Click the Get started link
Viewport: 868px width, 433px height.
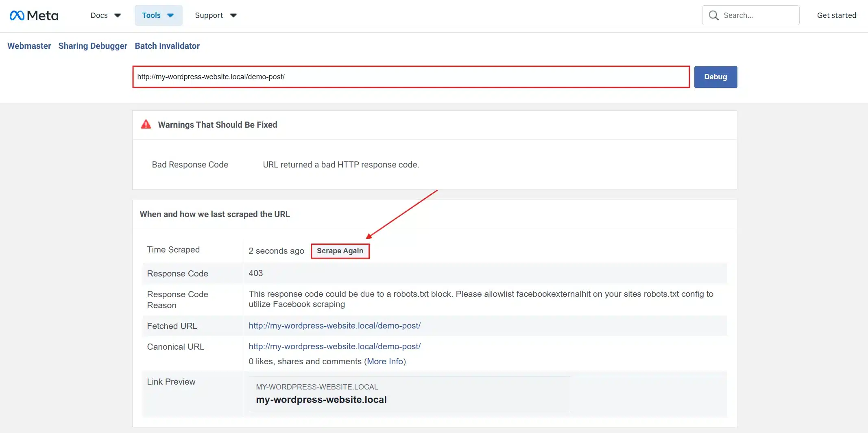[837, 15]
